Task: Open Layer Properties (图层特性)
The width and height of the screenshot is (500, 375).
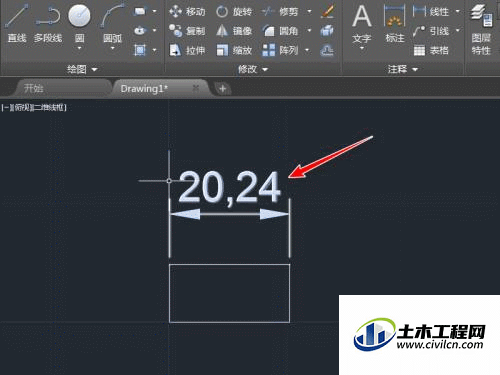Action: tap(481, 29)
